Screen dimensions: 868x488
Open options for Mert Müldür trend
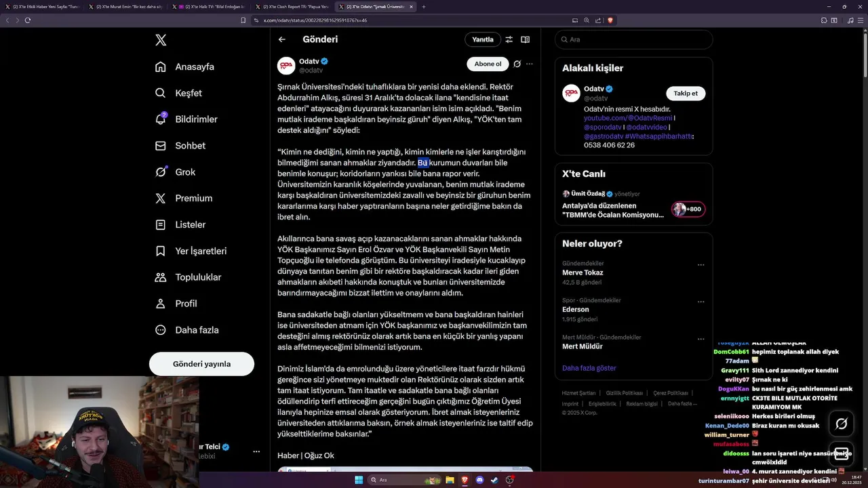coord(701,338)
